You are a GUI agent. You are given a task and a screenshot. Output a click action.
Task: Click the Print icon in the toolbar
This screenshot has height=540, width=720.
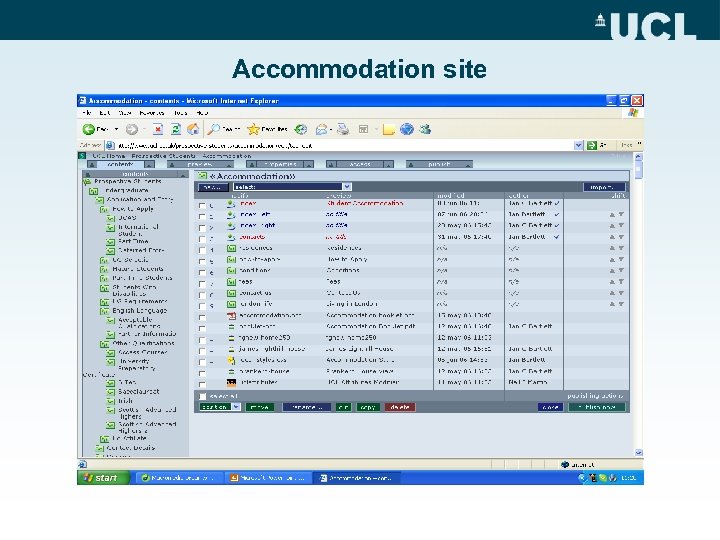(x=343, y=129)
